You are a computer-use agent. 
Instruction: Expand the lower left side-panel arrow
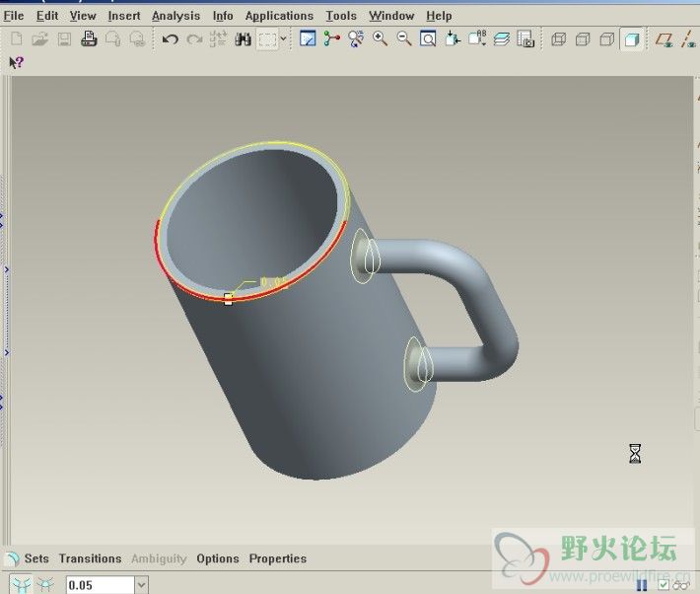pos(6,352)
